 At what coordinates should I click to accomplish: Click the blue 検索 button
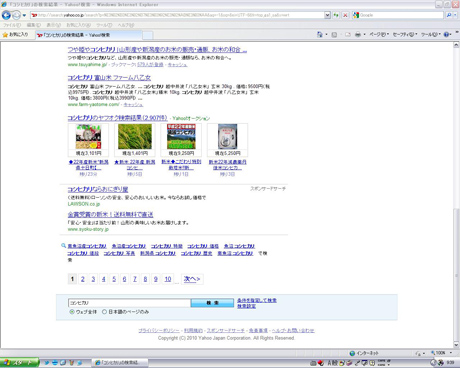212,303
